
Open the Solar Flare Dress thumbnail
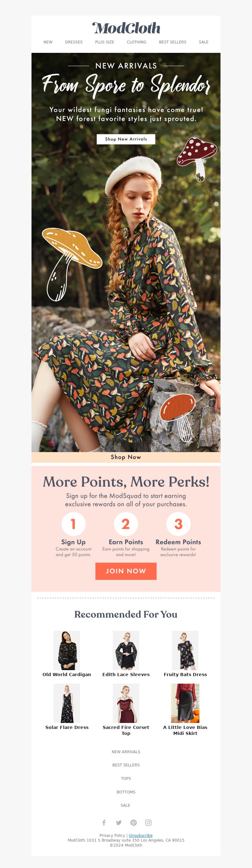67,703
